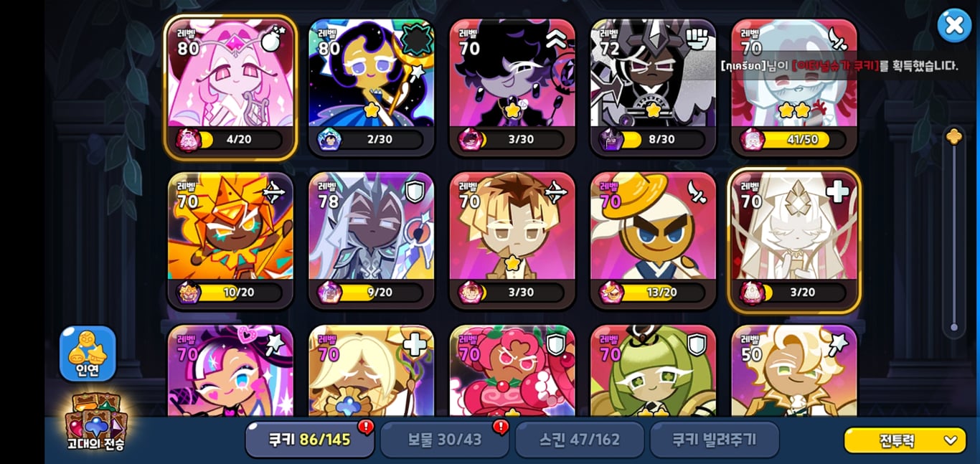Open the 고대의 전승 treasure chest icon

click(x=95, y=422)
